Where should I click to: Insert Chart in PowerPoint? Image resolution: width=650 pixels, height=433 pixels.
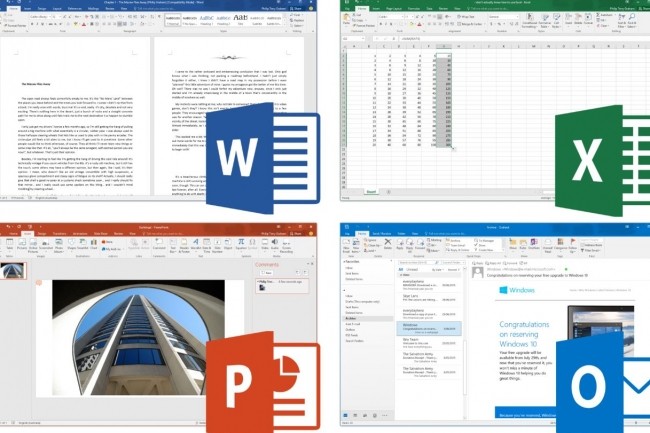click(x=94, y=244)
